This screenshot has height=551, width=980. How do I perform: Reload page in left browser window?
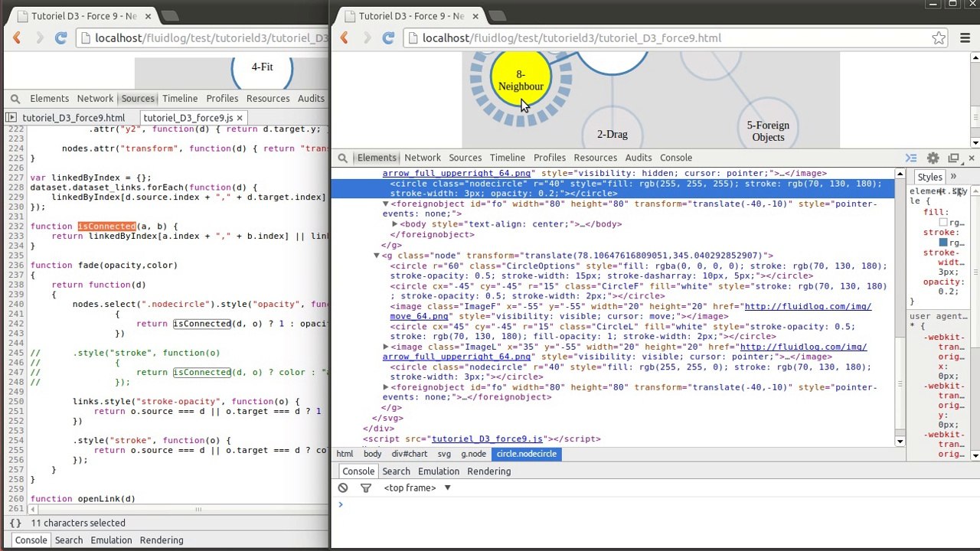click(60, 38)
